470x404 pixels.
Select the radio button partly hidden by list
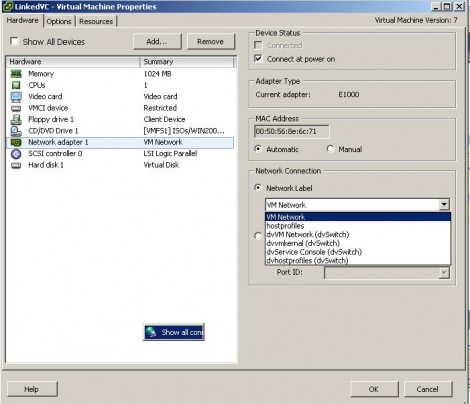pyautogui.click(x=258, y=236)
